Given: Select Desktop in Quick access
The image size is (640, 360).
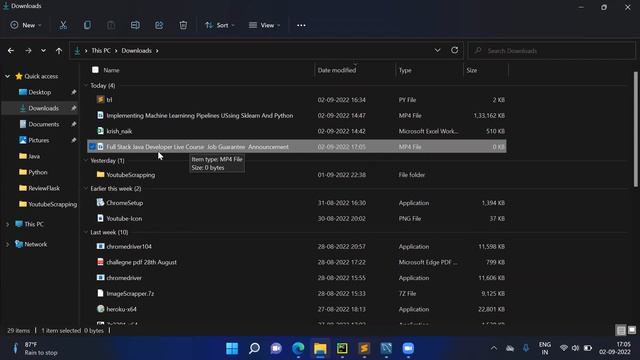Looking at the screenshot, I should coord(40,92).
